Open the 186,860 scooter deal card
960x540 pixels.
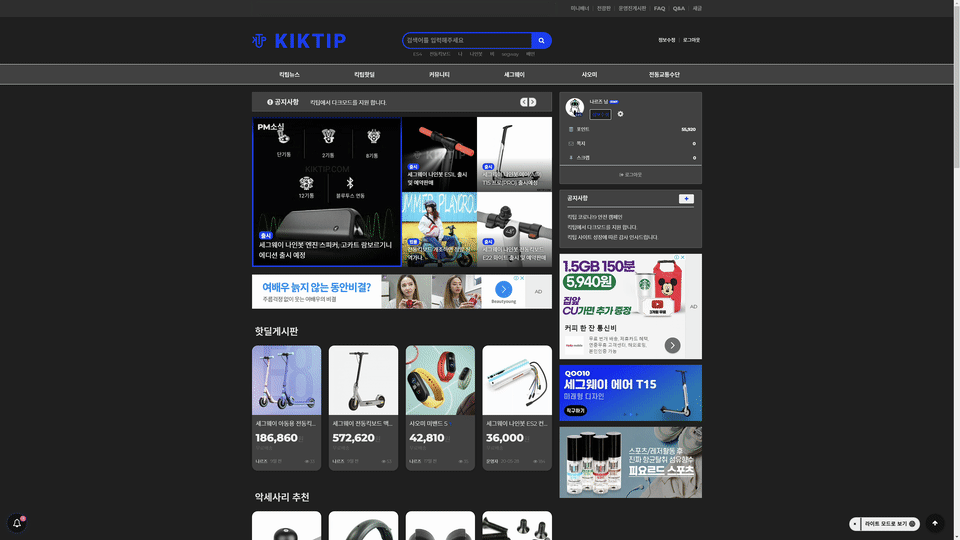click(287, 408)
